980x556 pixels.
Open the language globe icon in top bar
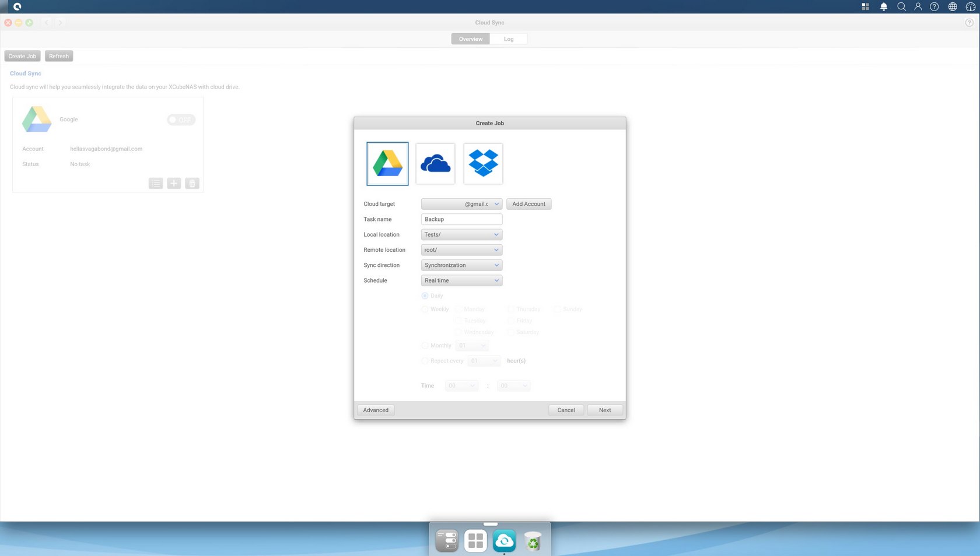(953, 6)
